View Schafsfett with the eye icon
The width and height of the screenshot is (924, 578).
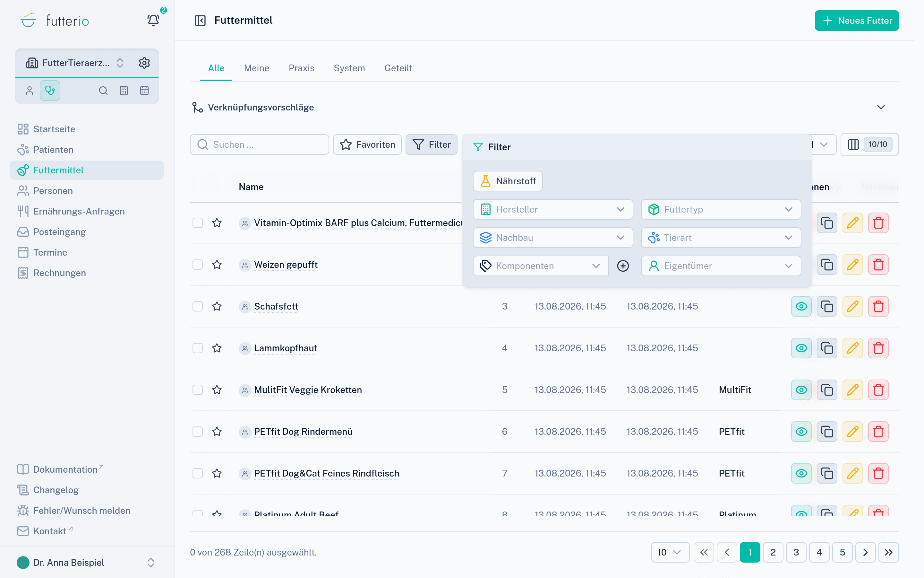[x=801, y=306]
